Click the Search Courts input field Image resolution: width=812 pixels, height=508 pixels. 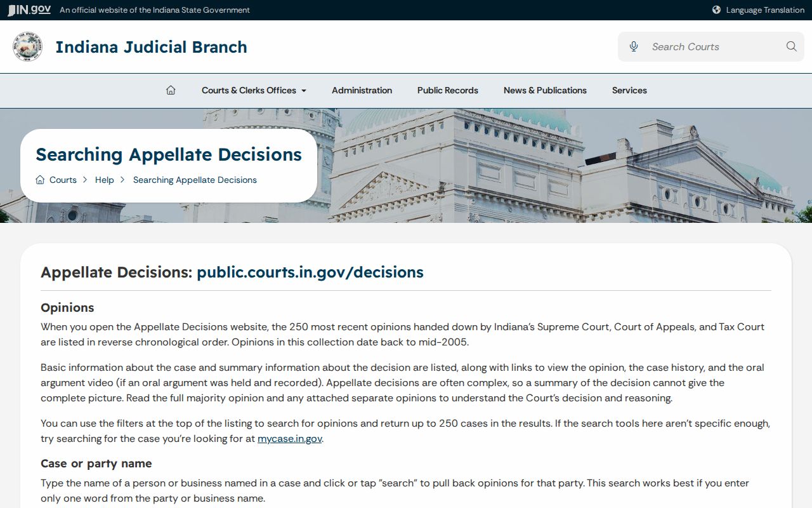[x=712, y=46]
